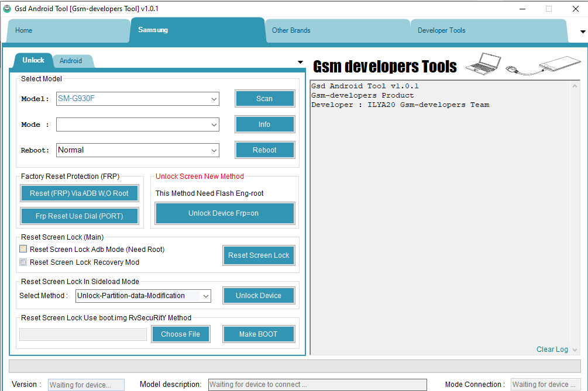The width and height of the screenshot is (588, 391).
Task: Click the Model description status field
Action: (317, 385)
